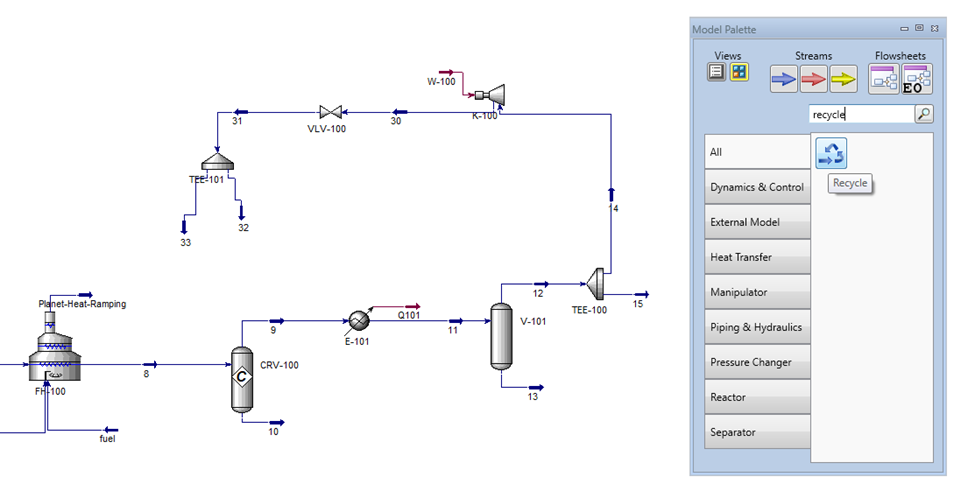Select the V-101 separator vessel
This screenshot has height=484, width=975.
point(501,336)
